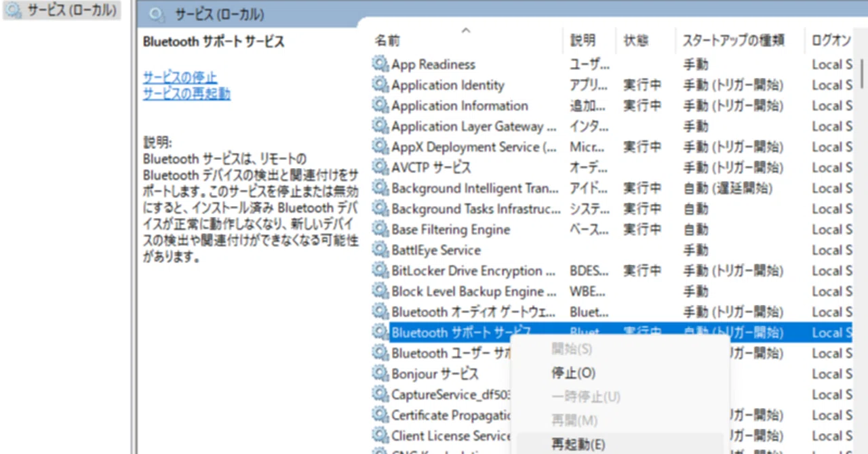Select the Bonjour サービス name
Image resolution: width=868 pixels, height=454 pixels.
pyautogui.click(x=435, y=374)
